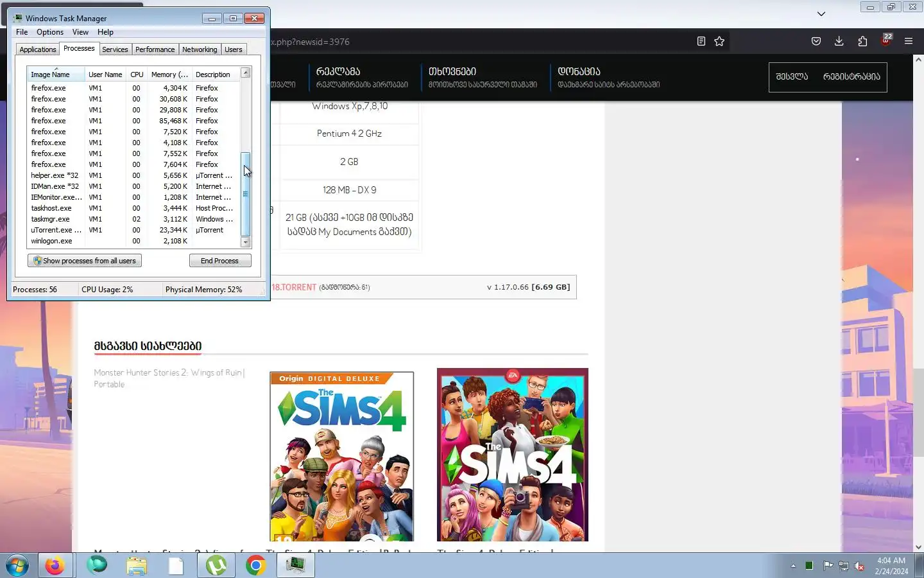Open the EA Sims 4 cover thumbnail
Viewport: 924px width, 578px height.
click(x=513, y=455)
